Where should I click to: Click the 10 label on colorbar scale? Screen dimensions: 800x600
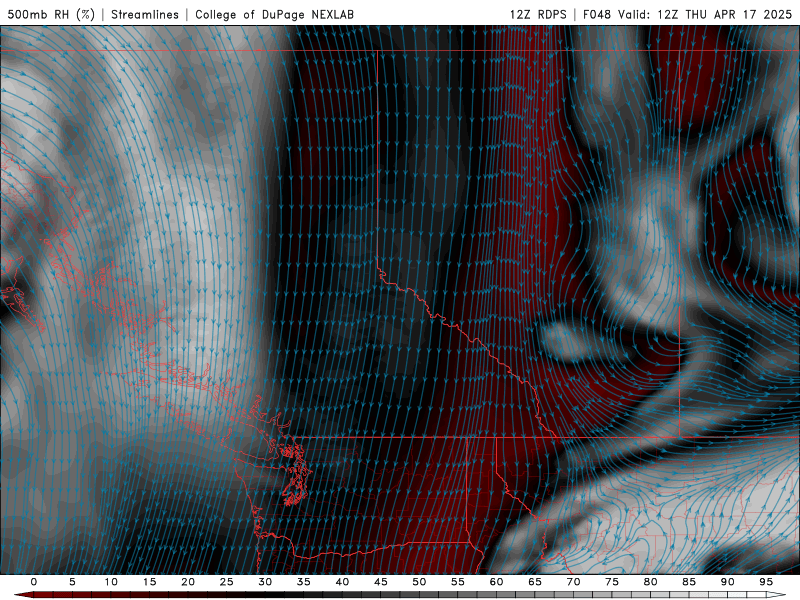coord(111,582)
